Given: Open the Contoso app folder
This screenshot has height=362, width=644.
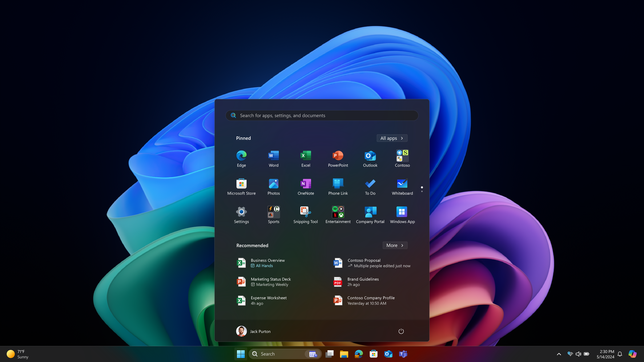Looking at the screenshot, I should point(402,159).
